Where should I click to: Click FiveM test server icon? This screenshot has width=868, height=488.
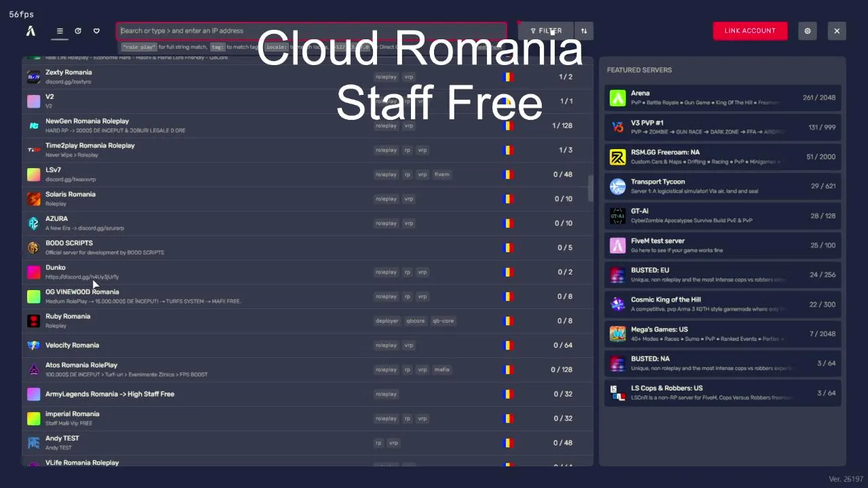618,245
